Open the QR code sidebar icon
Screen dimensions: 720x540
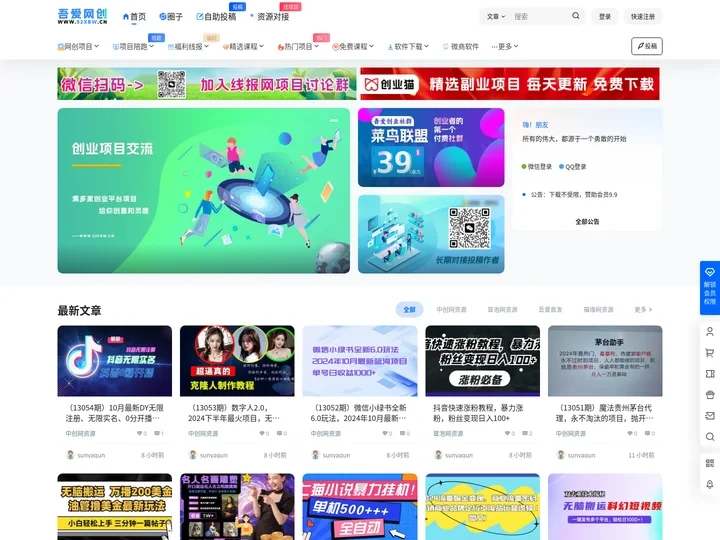709,463
